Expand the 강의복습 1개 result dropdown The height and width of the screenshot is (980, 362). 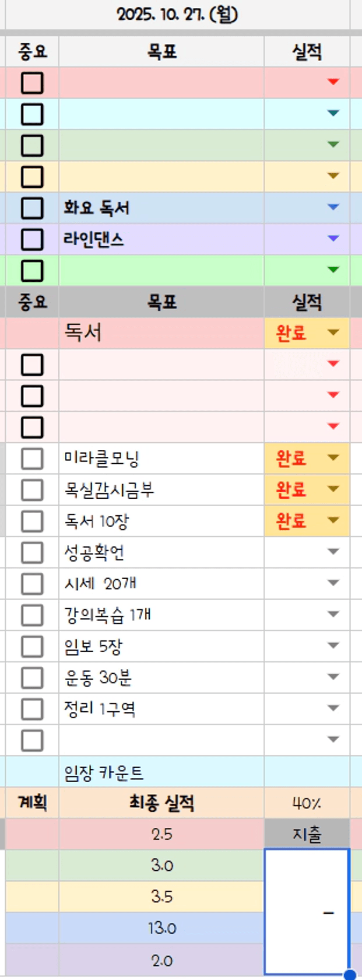coord(333,614)
